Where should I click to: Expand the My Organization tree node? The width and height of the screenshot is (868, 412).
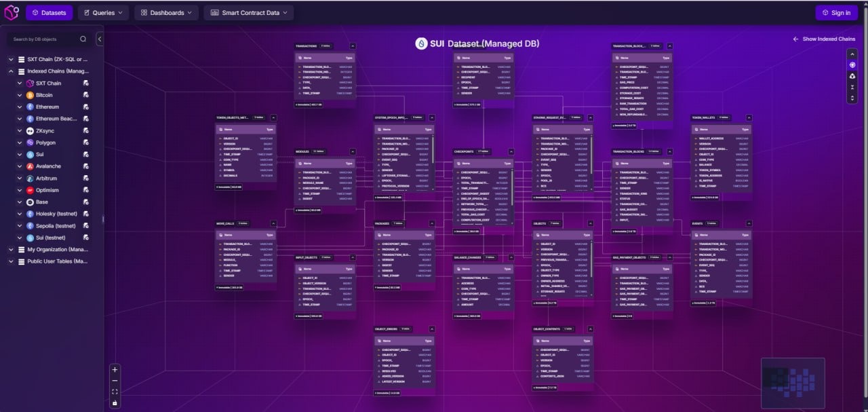tap(11, 249)
